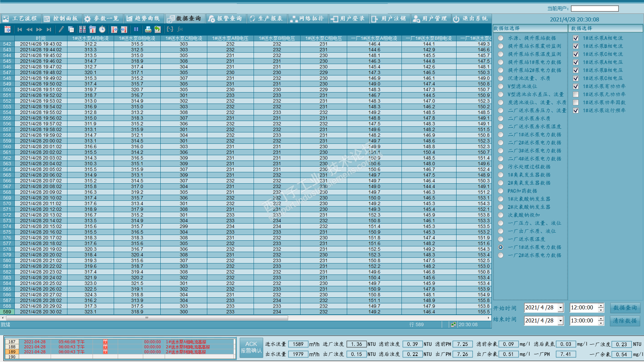Viewport: 644px width, 362px height.
Task: Uncheck 1#送水泵A相电流 checkbox
Action: [576, 38]
